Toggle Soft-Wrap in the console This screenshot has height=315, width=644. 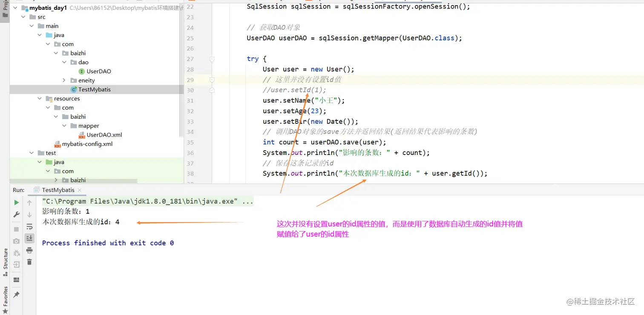pos(29,226)
